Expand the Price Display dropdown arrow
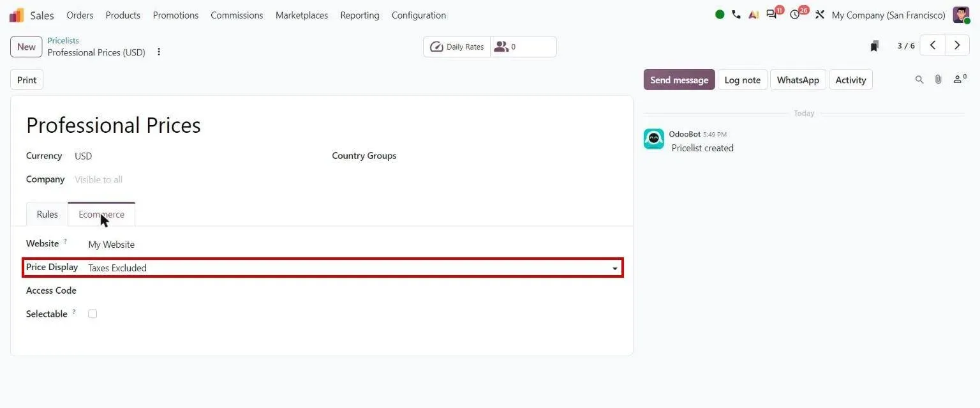 click(615, 268)
